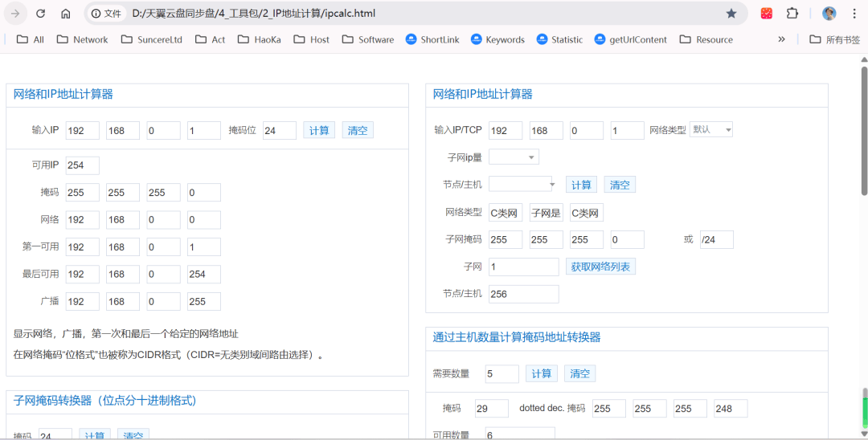Open the getUrlContent bookmark
Viewport: 868px width, 440px height.
[630, 39]
